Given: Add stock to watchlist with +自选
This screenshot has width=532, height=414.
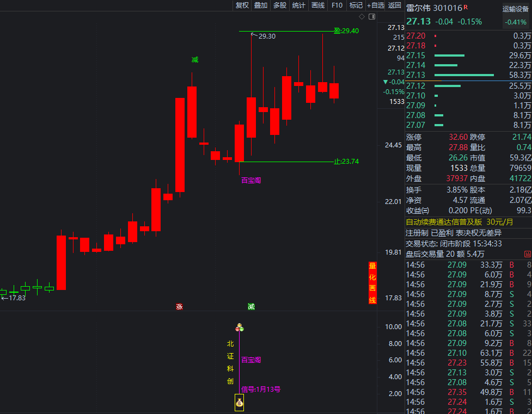Looking at the screenshot, I should 376,5.
